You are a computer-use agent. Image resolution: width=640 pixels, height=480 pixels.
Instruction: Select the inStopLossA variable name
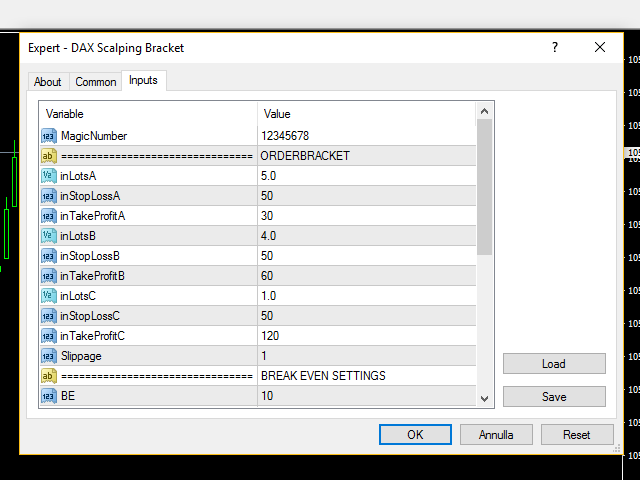[90, 196]
